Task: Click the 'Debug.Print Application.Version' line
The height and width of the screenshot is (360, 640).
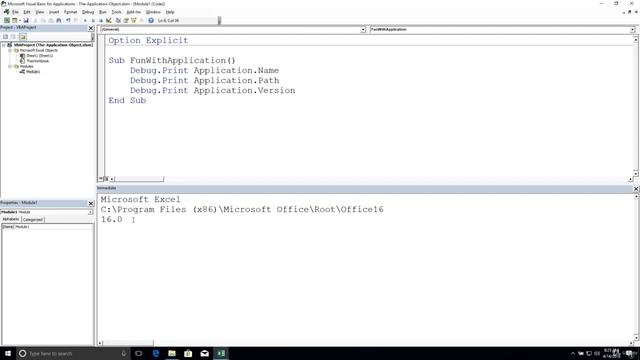Action: click(x=213, y=91)
